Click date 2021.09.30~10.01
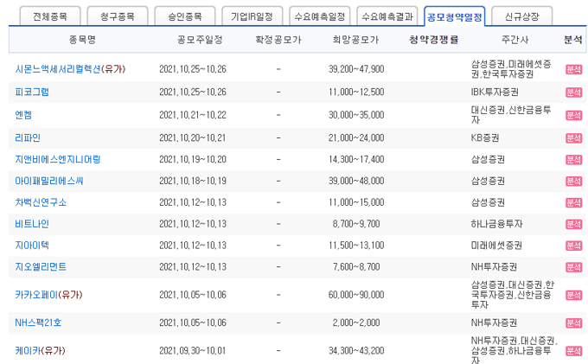Screen dimensions: 588x364 tap(193, 351)
